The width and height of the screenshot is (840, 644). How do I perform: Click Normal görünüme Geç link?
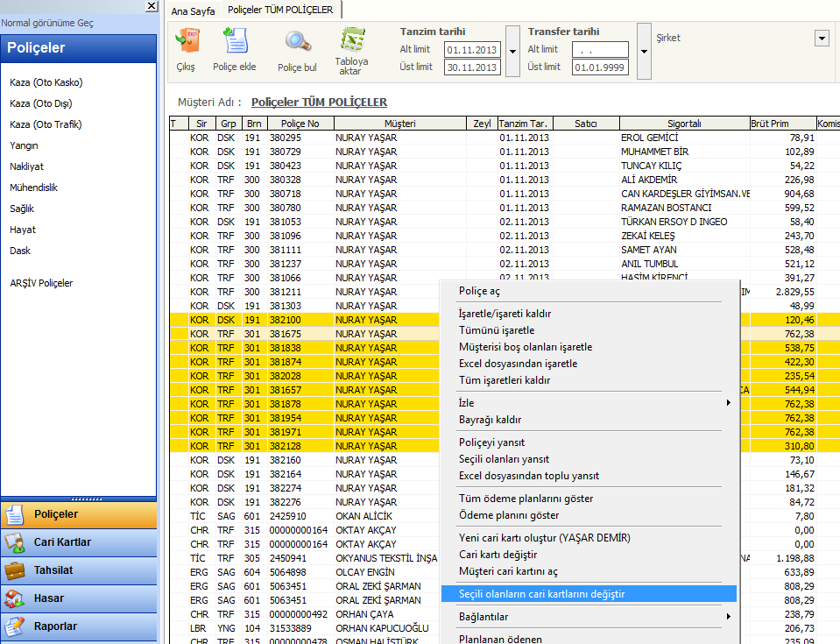tap(47, 23)
